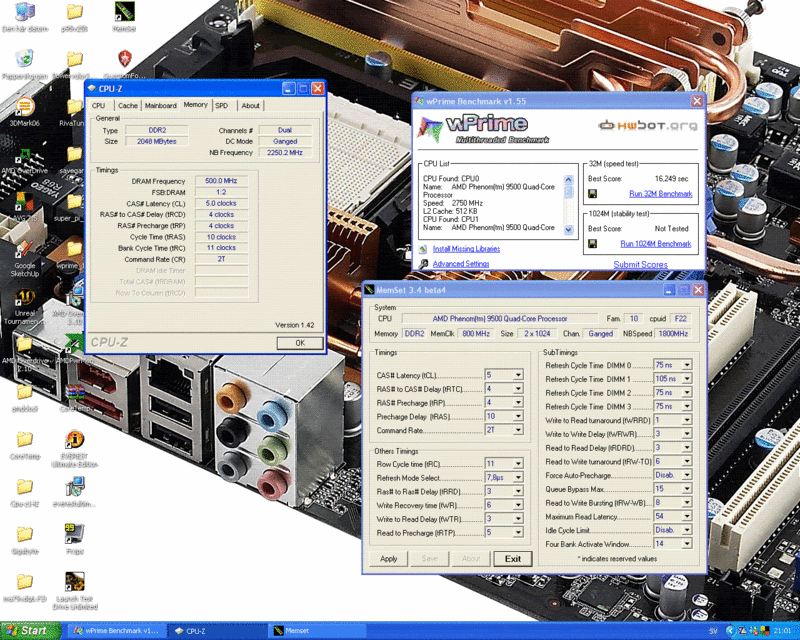Image resolution: width=800 pixels, height=640 pixels.
Task: Click the icon beside Install Missing Libraries
Action: (x=422, y=249)
